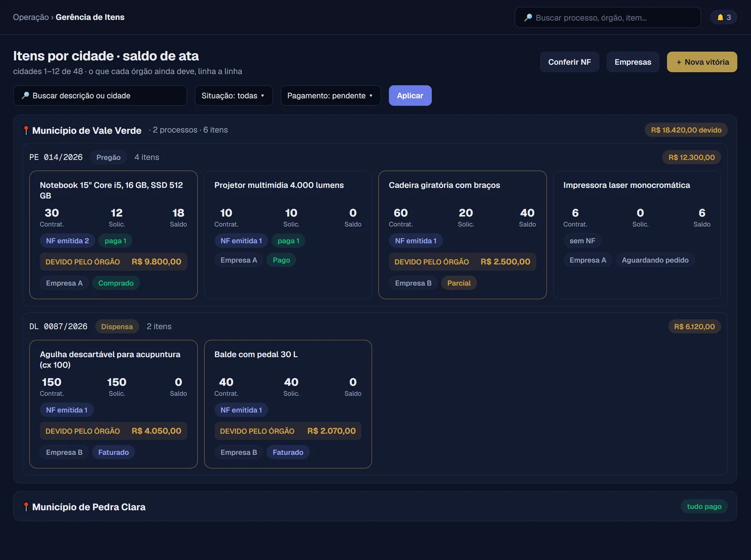Click the Comprado status tag
The height and width of the screenshot is (560, 751).
coord(116,283)
